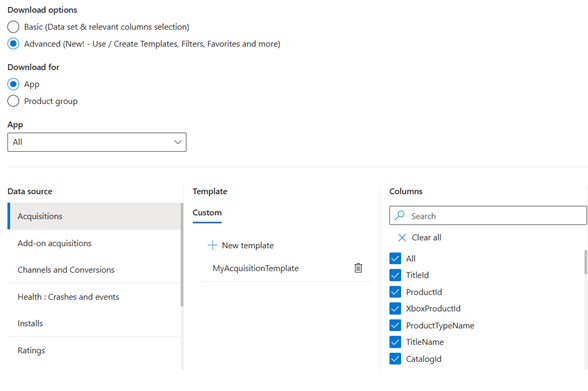Screen dimensions: 588x391
Task: Click the magnifier icon in Columns search
Action: 400,215
